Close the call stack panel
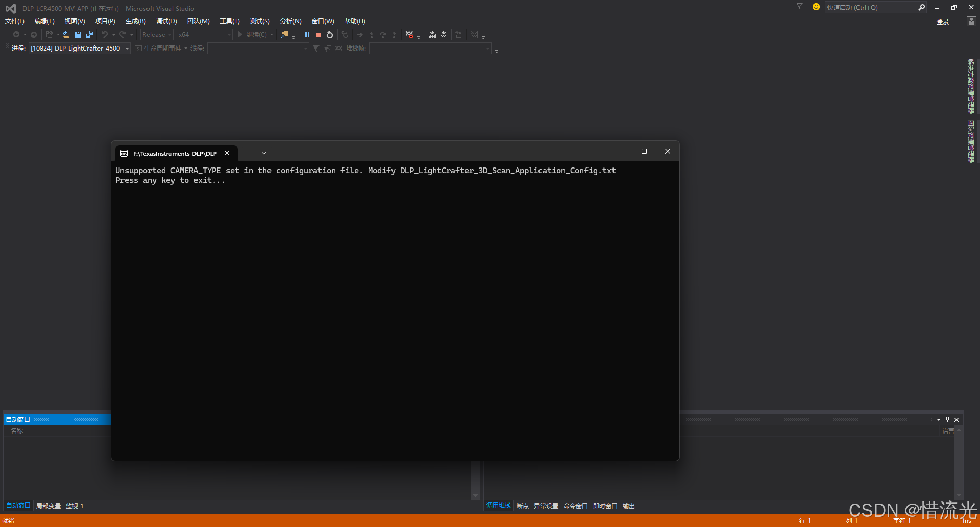This screenshot has width=980, height=527. (957, 419)
